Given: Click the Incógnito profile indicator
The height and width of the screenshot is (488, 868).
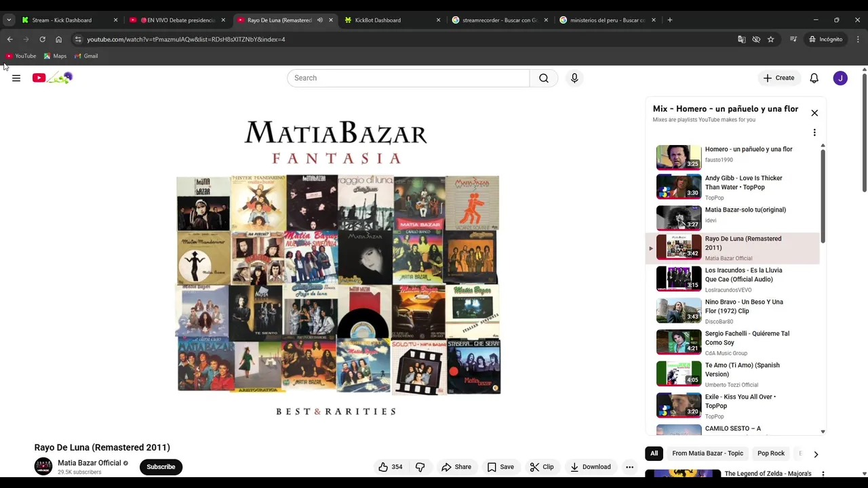Looking at the screenshot, I should point(825,39).
